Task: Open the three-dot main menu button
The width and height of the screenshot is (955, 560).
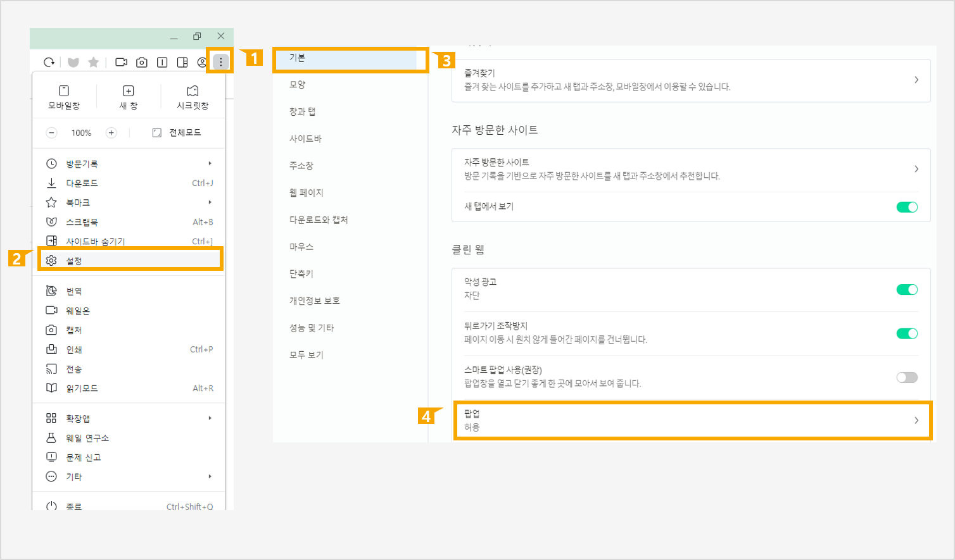Action: 220,62
